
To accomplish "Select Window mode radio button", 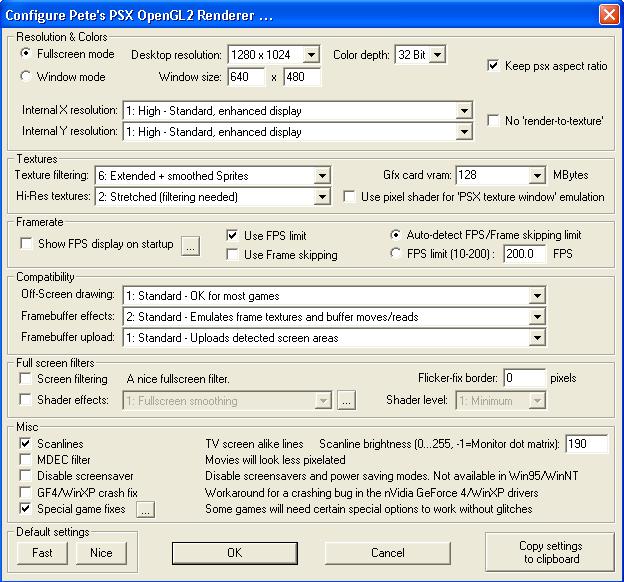I will (x=27, y=77).
